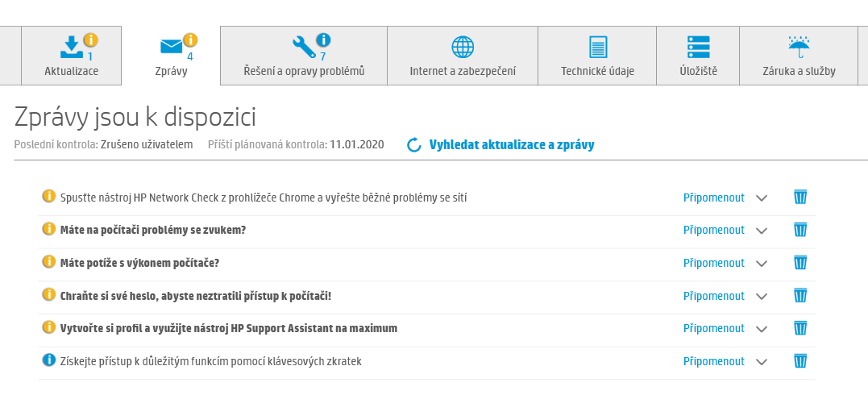868x416 pixels.
Task: Open the Internet a zabezpečení tab
Action: click(463, 56)
